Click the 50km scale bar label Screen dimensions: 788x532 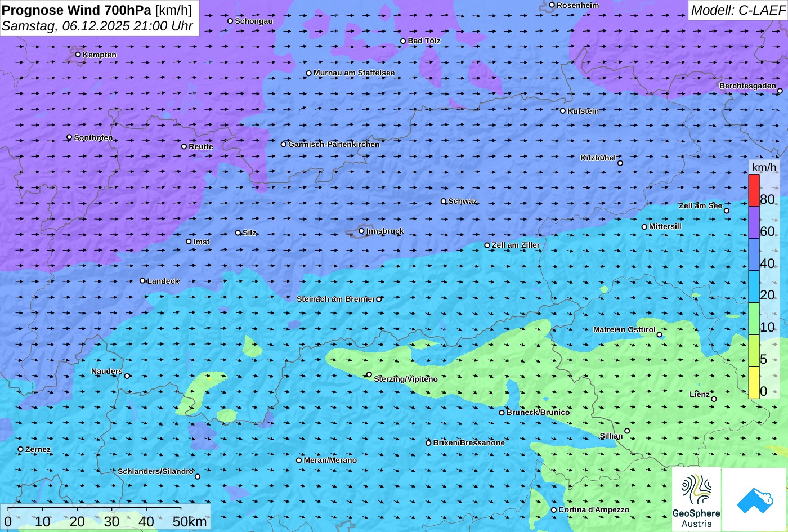click(x=190, y=522)
